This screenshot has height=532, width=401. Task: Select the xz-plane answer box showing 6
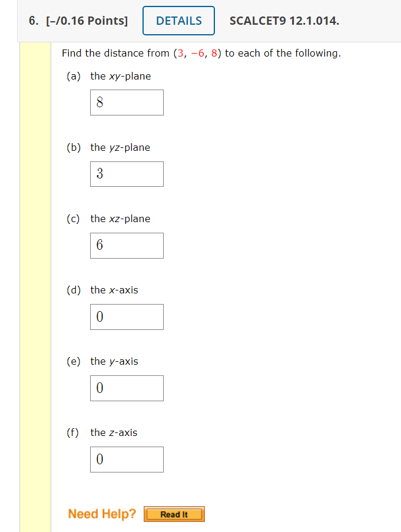point(127,245)
